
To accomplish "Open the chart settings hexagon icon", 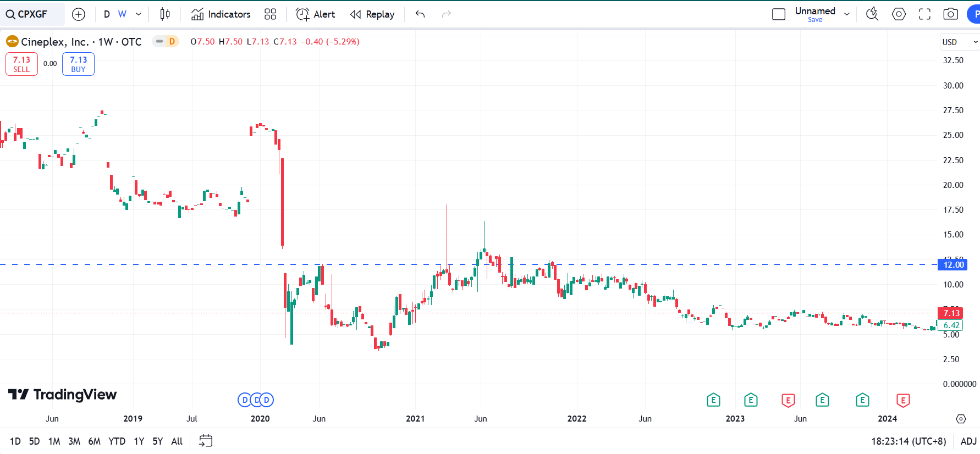I will 899,14.
